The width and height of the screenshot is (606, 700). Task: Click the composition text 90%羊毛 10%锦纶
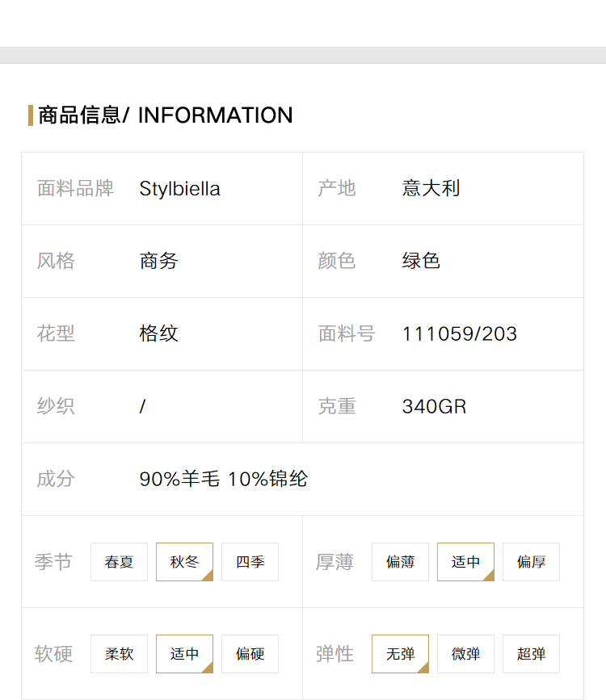tap(224, 479)
